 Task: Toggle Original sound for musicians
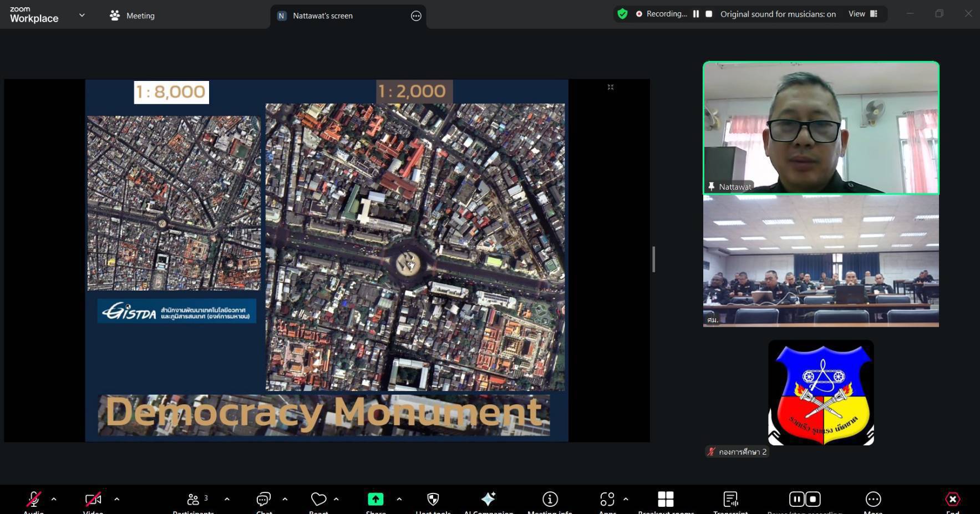click(778, 14)
